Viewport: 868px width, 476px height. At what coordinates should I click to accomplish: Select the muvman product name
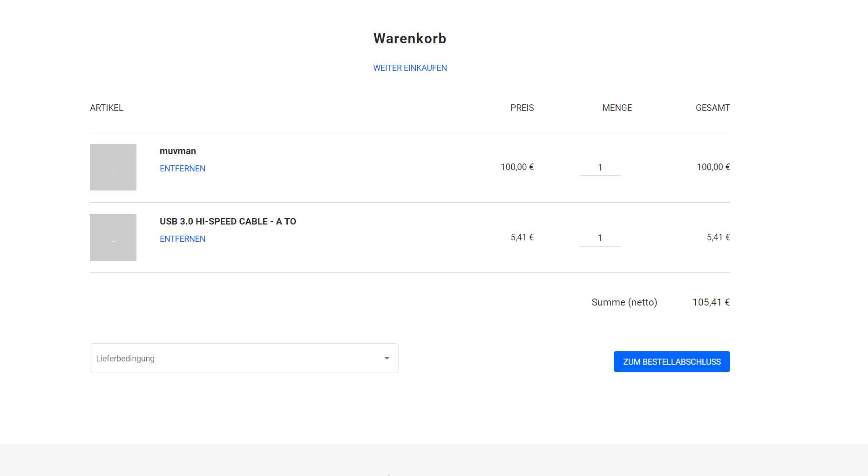(178, 151)
